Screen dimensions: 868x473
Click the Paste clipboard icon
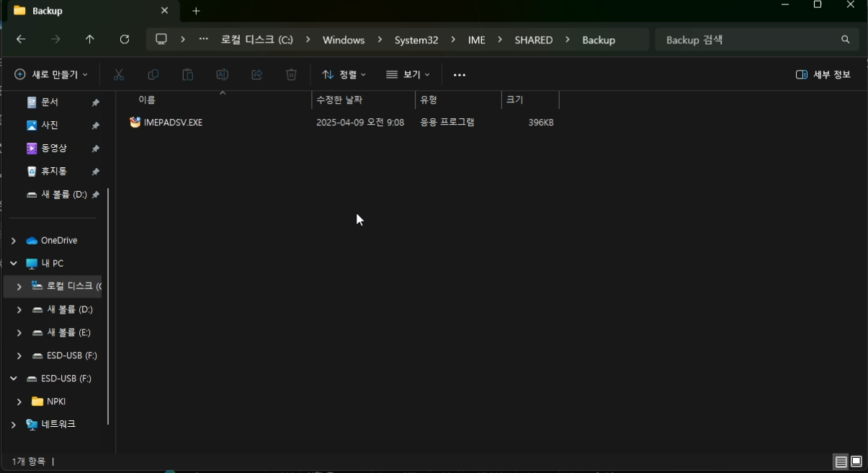(x=187, y=75)
